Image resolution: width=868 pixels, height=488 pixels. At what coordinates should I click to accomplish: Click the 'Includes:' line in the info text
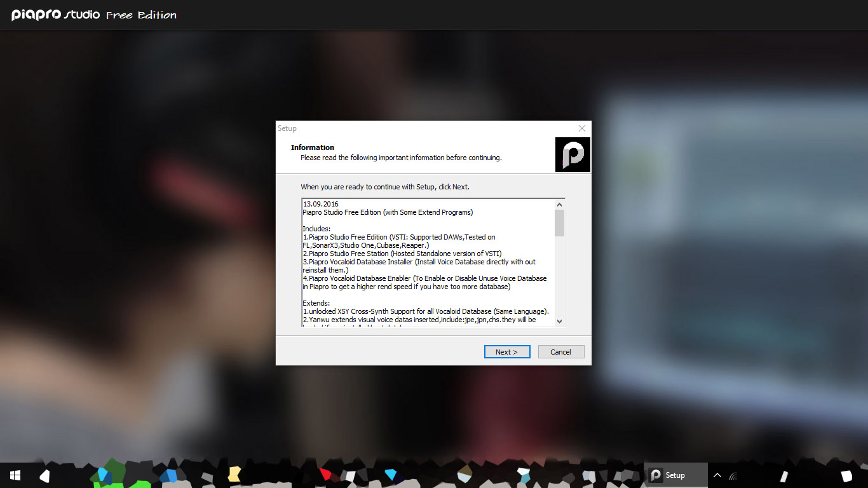click(316, 229)
